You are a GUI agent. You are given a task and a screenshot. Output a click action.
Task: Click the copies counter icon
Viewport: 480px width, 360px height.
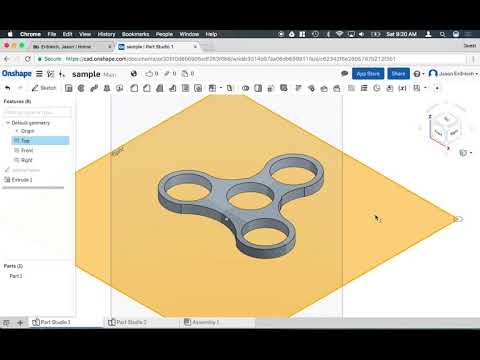coord(188,74)
